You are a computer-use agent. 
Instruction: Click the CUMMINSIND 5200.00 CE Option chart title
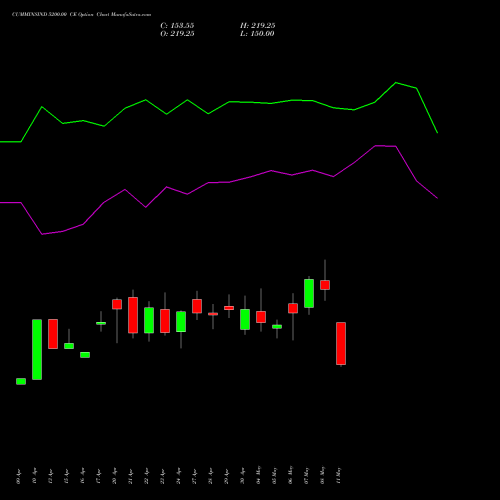click(81, 15)
